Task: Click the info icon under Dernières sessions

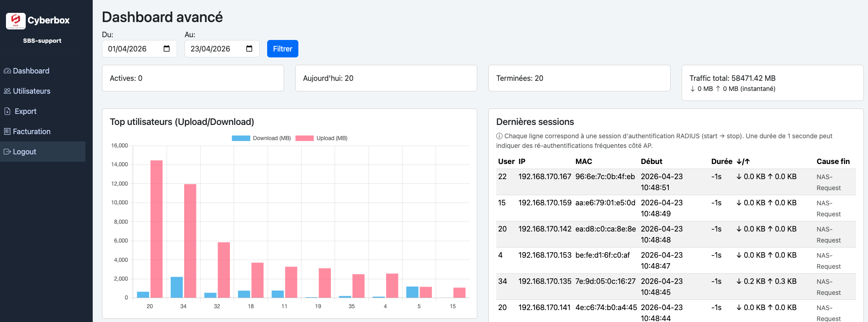Action: point(499,136)
